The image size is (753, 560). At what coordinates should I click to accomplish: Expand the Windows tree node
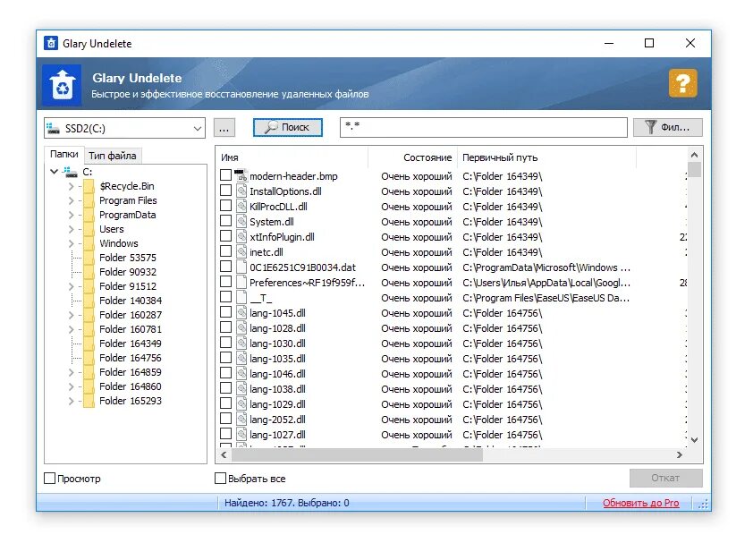[71, 243]
